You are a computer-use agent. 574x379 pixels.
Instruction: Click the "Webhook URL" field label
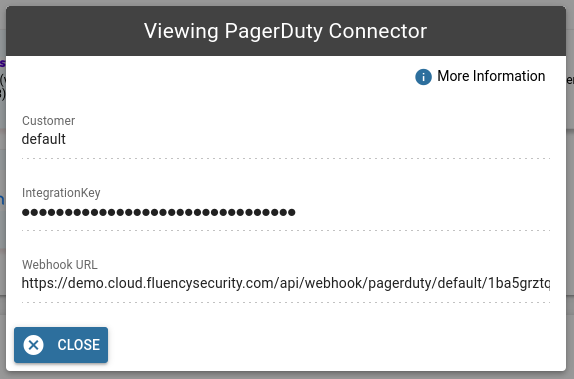[60, 264]
